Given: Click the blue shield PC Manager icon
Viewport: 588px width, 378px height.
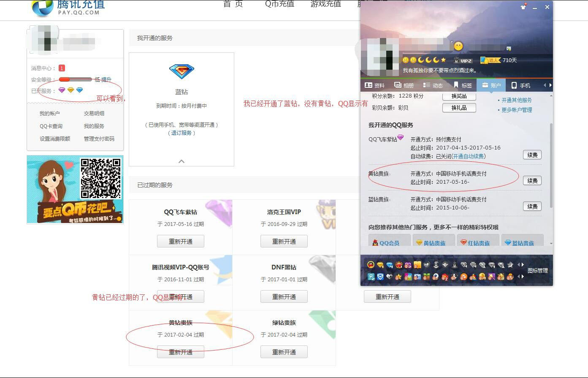Looking at the screenshot, I should (380, 277).
